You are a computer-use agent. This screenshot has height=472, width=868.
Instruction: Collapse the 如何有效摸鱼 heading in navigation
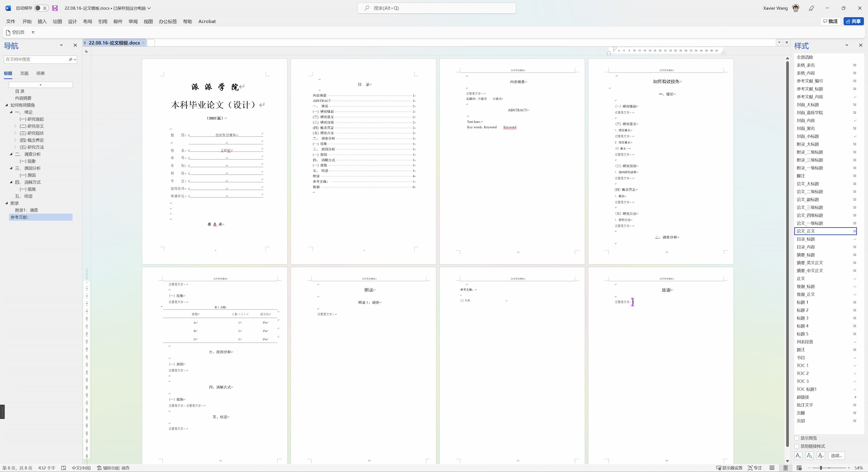6,105
